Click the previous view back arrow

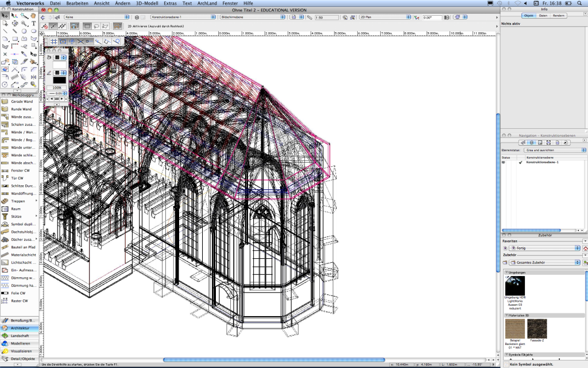click(42, 17)
